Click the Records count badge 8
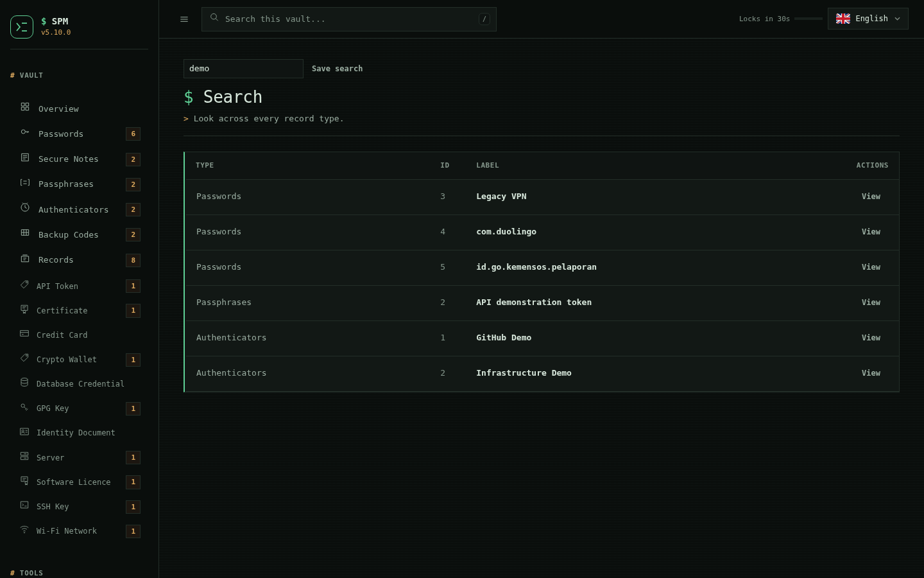 point(133,260)
